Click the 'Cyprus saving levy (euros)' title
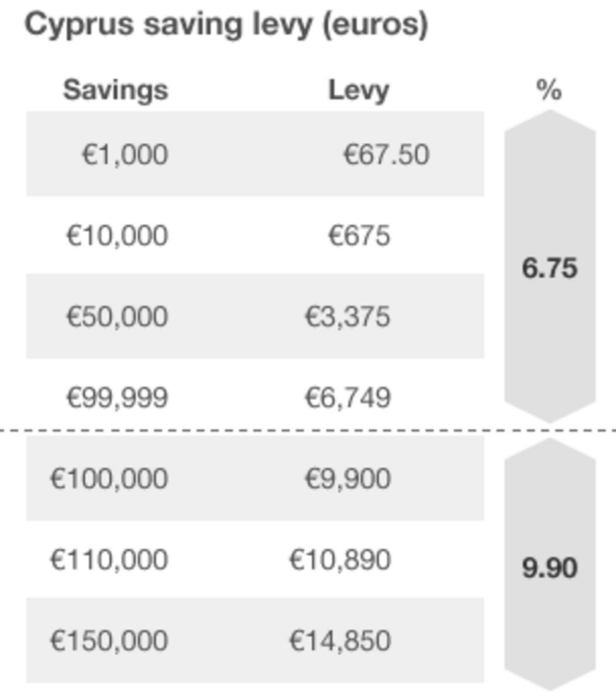The width and height of the screenshot is (616, 699). pyautogui.click(x=226, y=25)
